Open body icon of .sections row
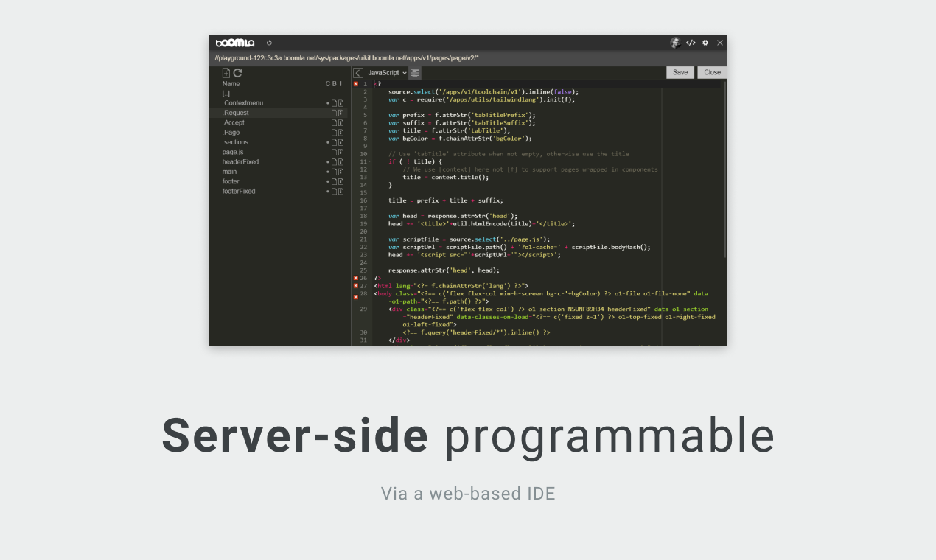This screenshot has width=936, height=560. click(x=334, y=142)
